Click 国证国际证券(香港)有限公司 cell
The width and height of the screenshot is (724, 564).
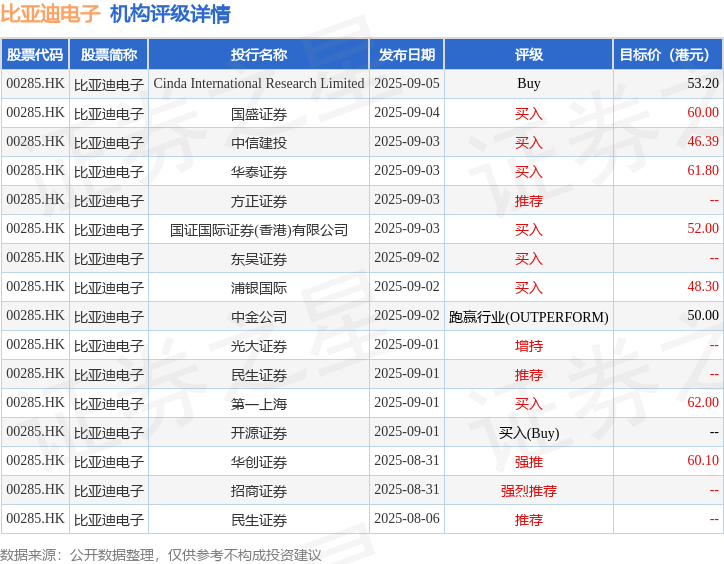(259, 229)
